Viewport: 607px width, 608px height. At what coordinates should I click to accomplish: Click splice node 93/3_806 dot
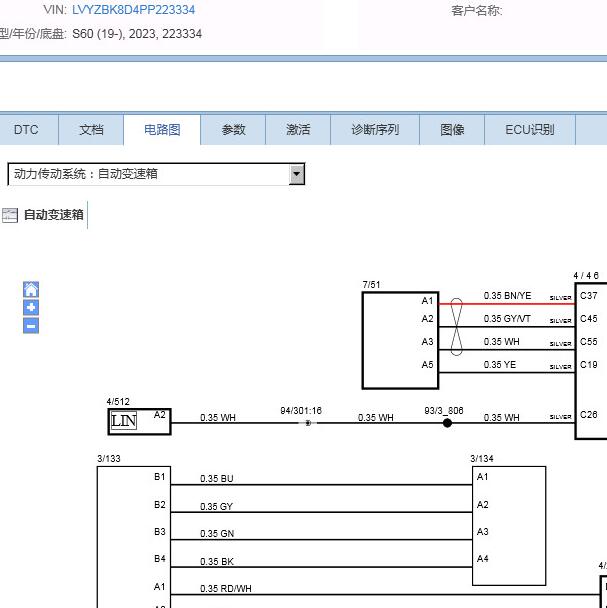click(x=447, y=423)
